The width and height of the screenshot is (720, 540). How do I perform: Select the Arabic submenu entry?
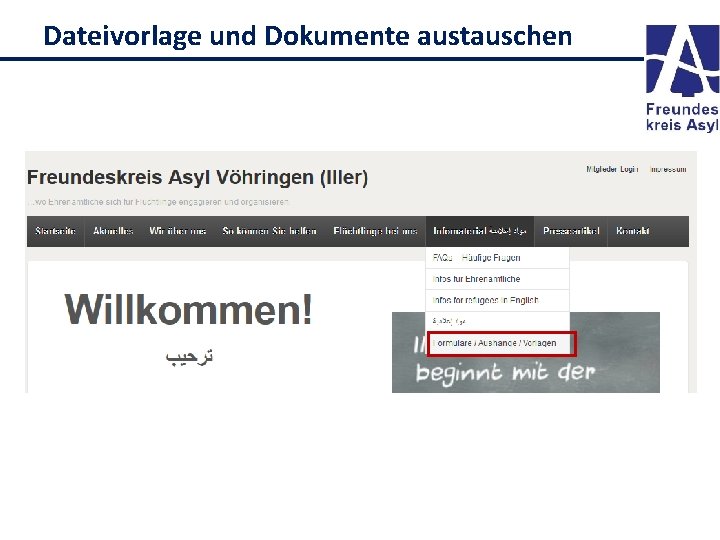497,321
